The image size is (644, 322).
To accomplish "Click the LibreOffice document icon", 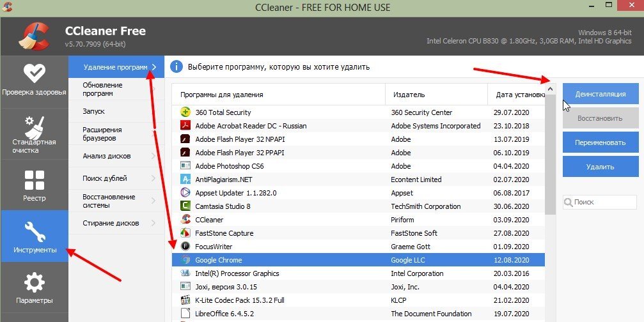I will pyautogui.click(x=185, y=314).
